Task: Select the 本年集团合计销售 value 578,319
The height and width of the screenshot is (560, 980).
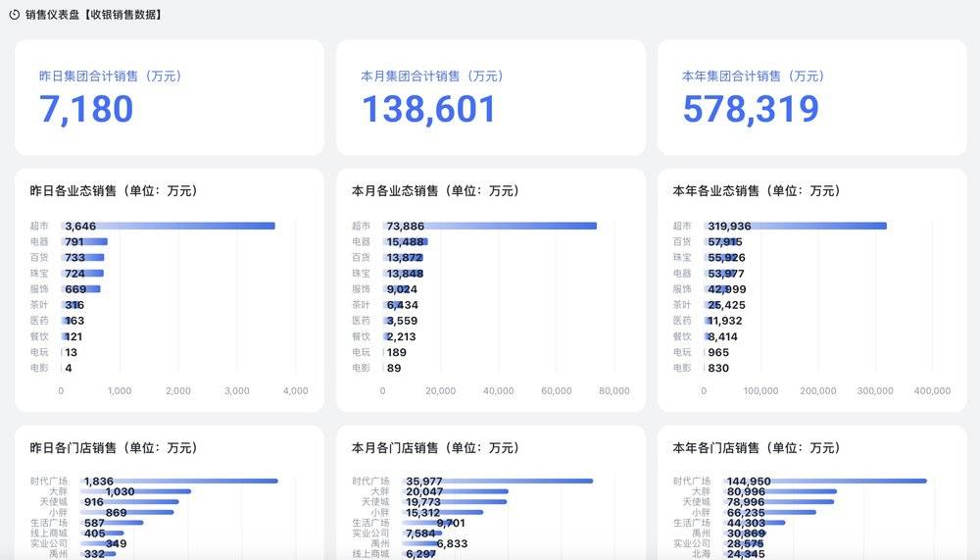Action: 750,109
